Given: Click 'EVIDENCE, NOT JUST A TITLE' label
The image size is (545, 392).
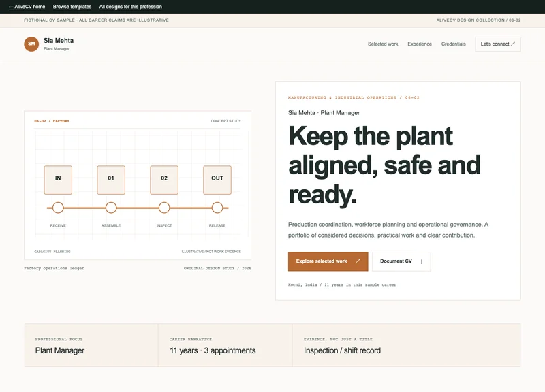Looking at the screenshot, I should [338, 339].
